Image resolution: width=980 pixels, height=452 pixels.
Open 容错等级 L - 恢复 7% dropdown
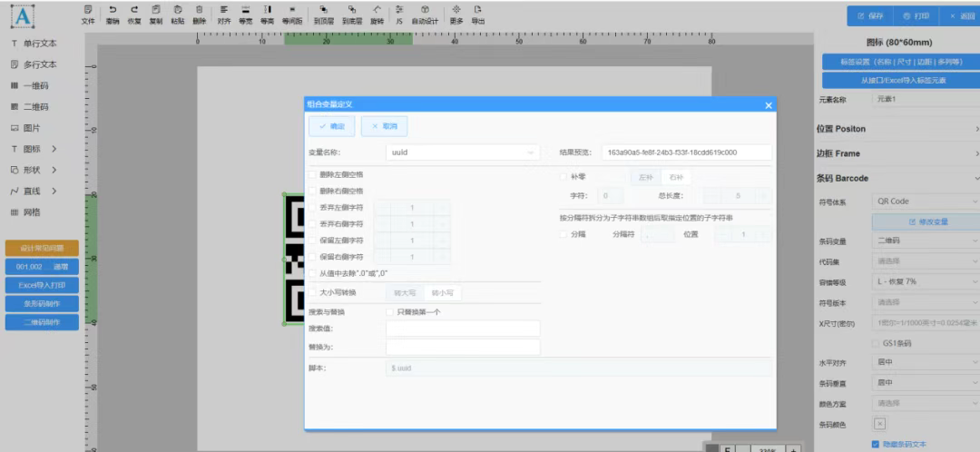[926, 282]
